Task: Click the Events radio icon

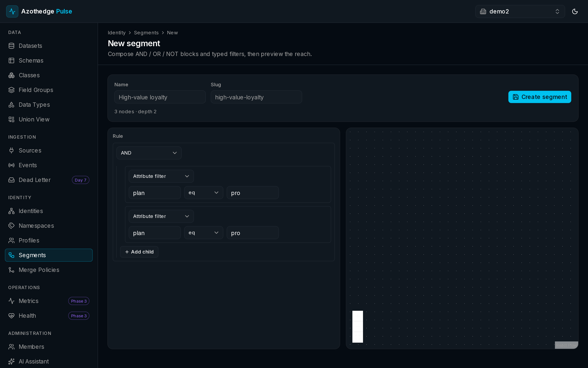Action: (11, 165)
